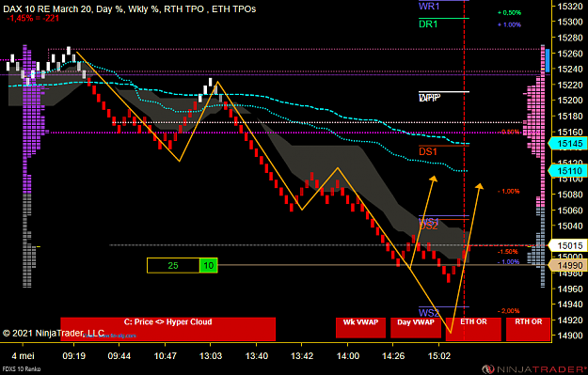The width and height of the screenshot is (588, 375).
Task: Click the WS2 pivot label
Action: point(429,313)
